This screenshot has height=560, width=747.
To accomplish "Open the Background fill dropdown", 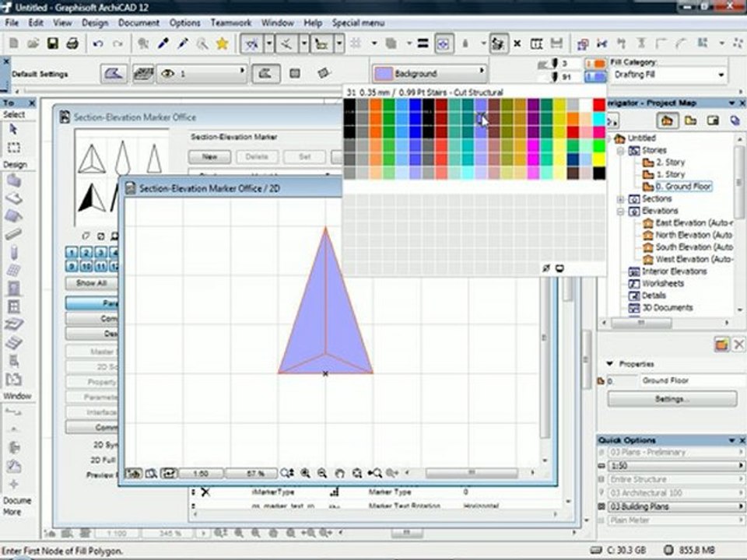I will coord(429,74).
